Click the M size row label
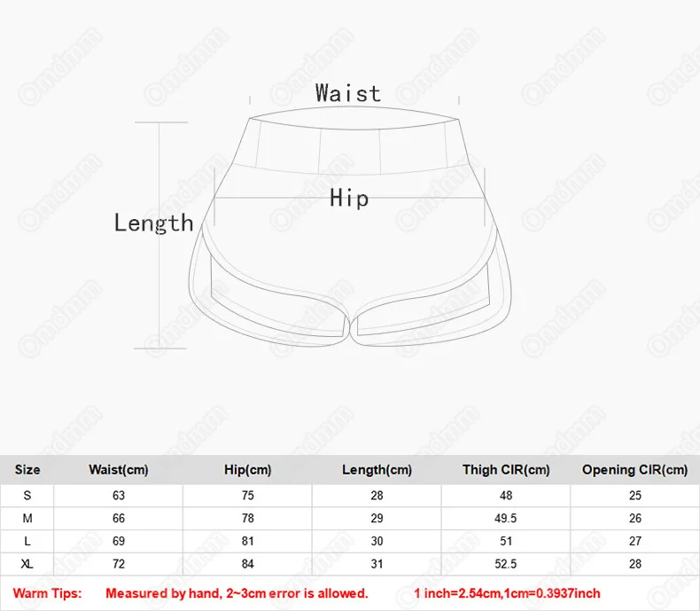Image resolution: width=700 pixels, height=611 pixels. pyautogui.click(x=27, y=518)
